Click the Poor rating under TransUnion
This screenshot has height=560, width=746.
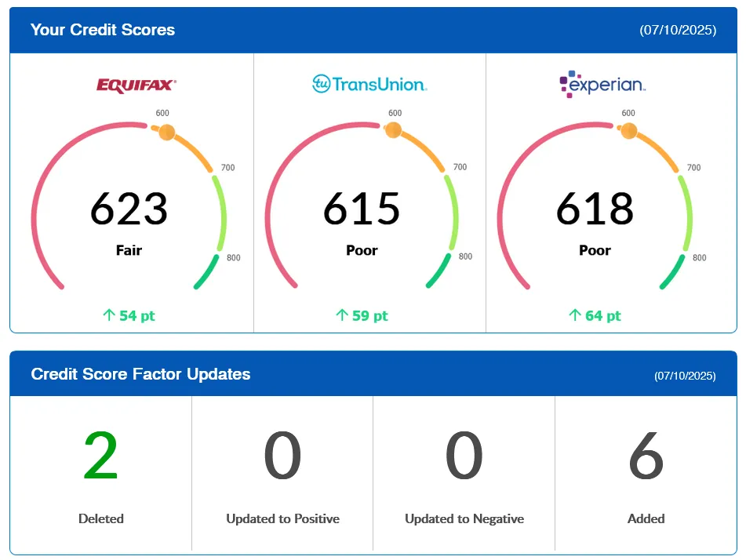point(362,250)
